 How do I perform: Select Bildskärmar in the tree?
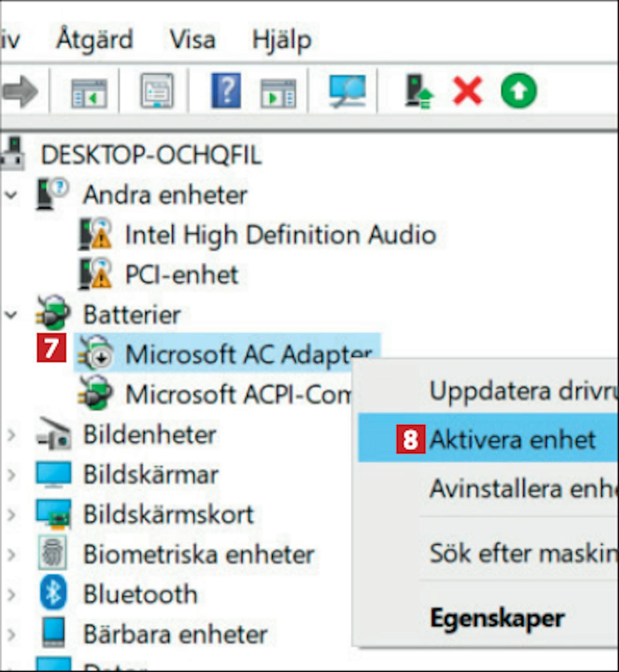point(151,475)
